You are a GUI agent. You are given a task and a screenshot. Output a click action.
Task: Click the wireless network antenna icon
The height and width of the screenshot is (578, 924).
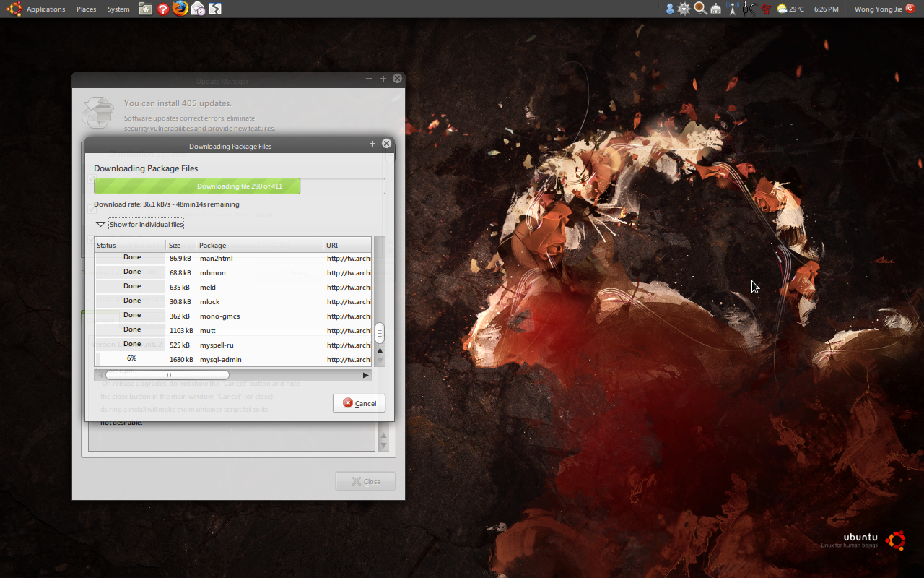tap(733, 9)
